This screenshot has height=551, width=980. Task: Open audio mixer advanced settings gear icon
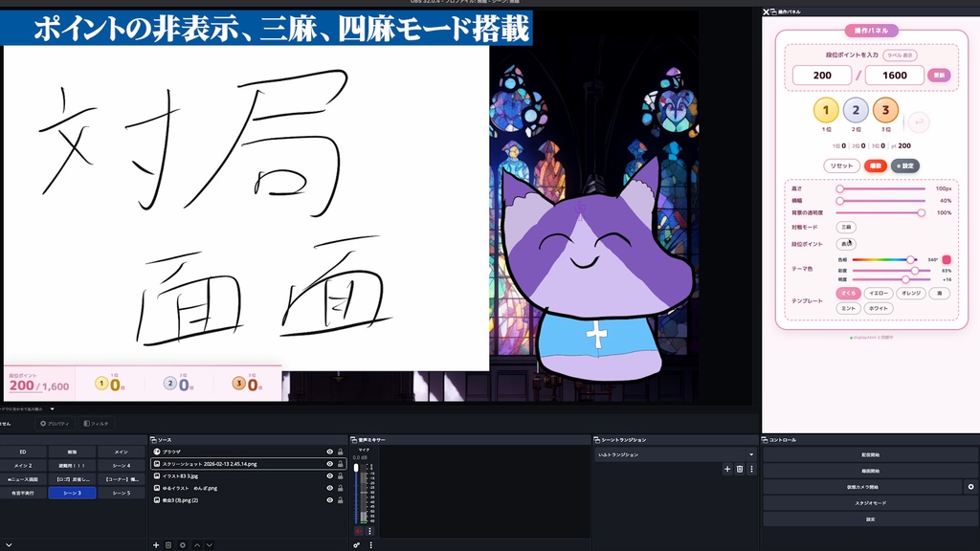(357, 545)
